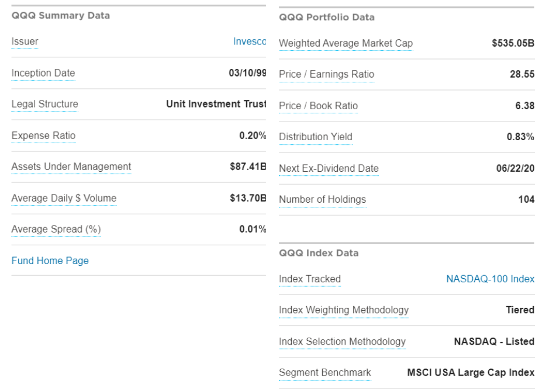
Task: Select the Average Daily $ Volume term
Action: pos(64,198)
